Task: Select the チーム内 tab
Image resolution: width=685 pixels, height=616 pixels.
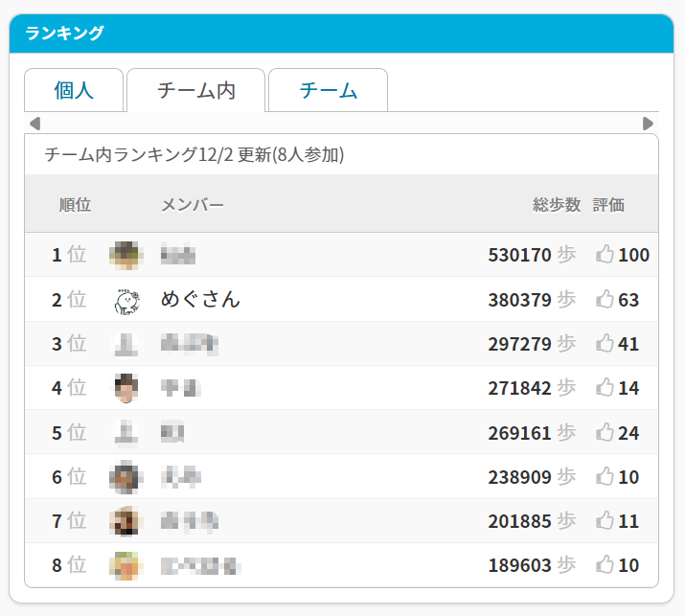Action: [x=195, y=91]
